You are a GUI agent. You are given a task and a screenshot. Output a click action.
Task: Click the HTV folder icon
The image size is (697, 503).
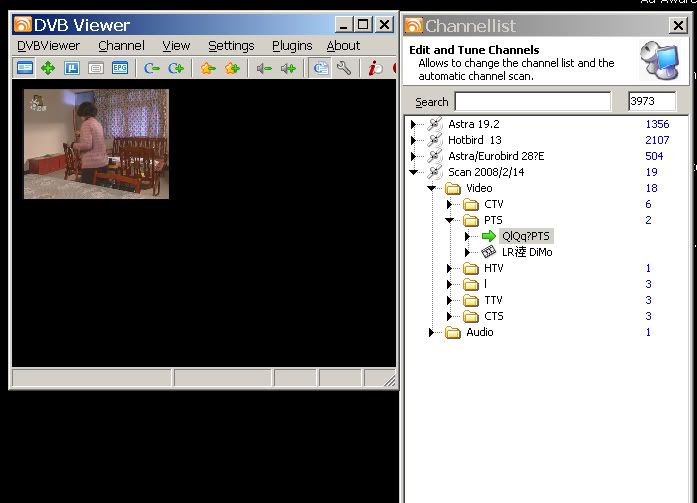[471, 268]
